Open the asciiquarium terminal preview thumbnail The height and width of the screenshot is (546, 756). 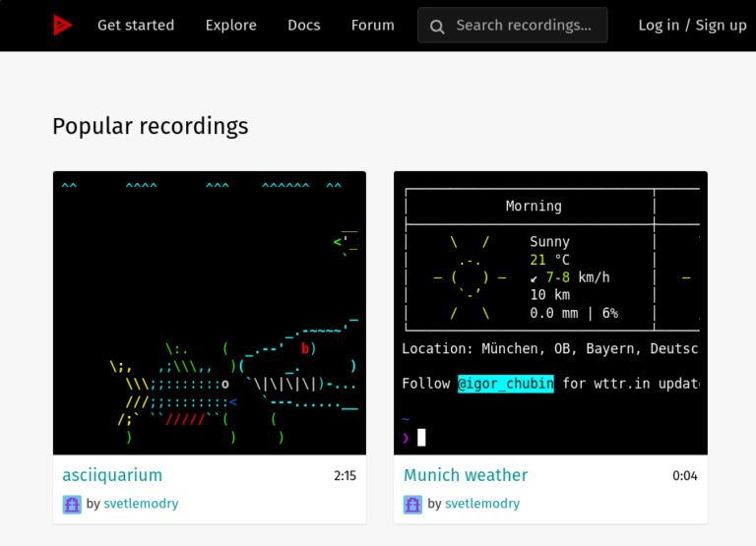pyautogui.click(x=210, y=313)
